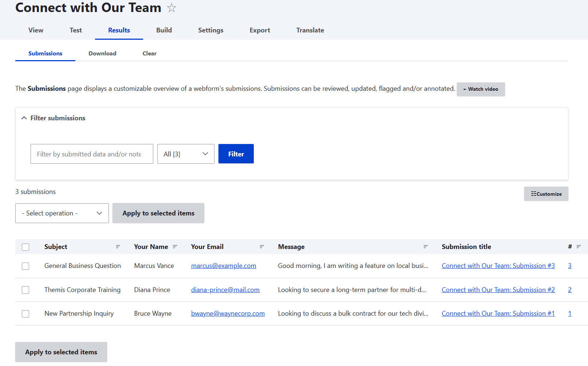
Task: Click top Apply to selected items button
Action: (158, 213)
